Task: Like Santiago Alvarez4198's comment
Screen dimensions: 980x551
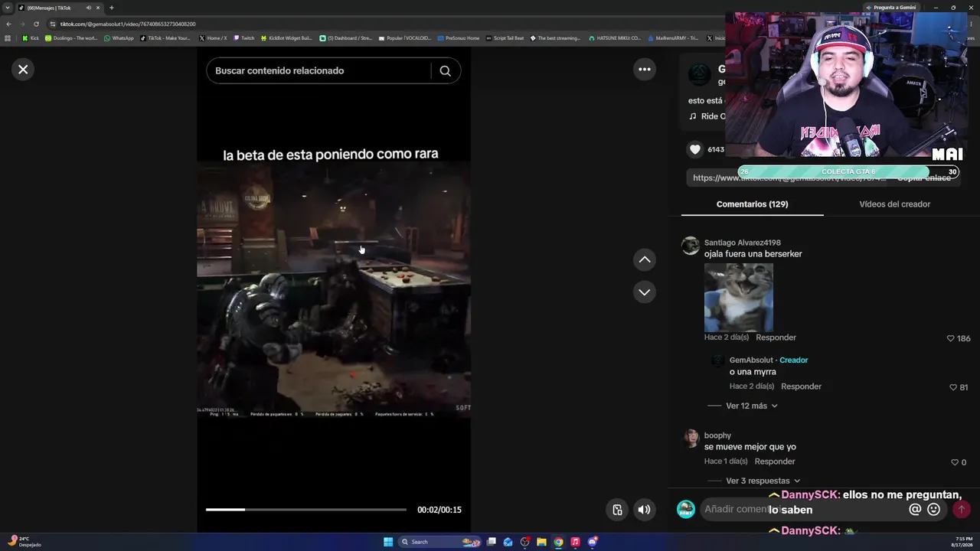Action: (x=951, y=338)
